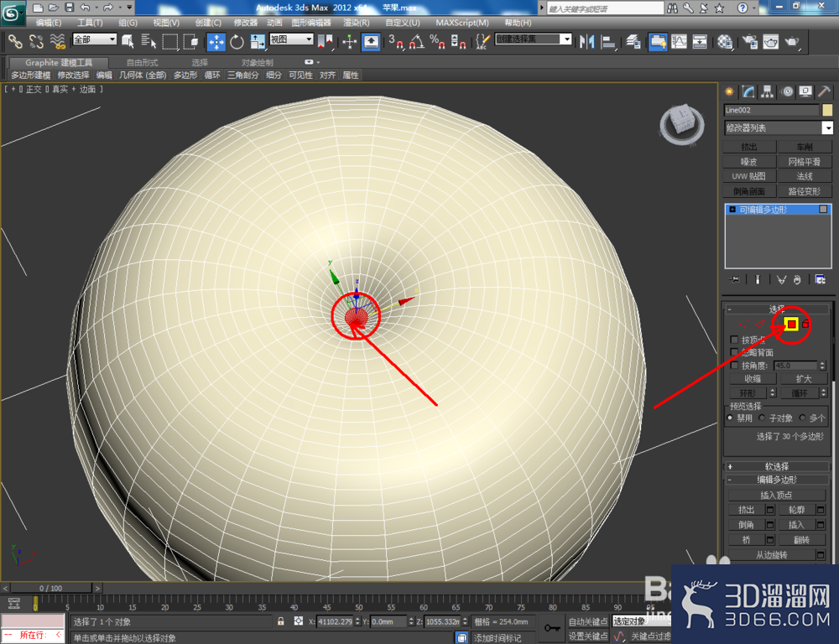Open the 编辑(E) menu
This screenshot has height=644, width=839.
coord(48,23)
